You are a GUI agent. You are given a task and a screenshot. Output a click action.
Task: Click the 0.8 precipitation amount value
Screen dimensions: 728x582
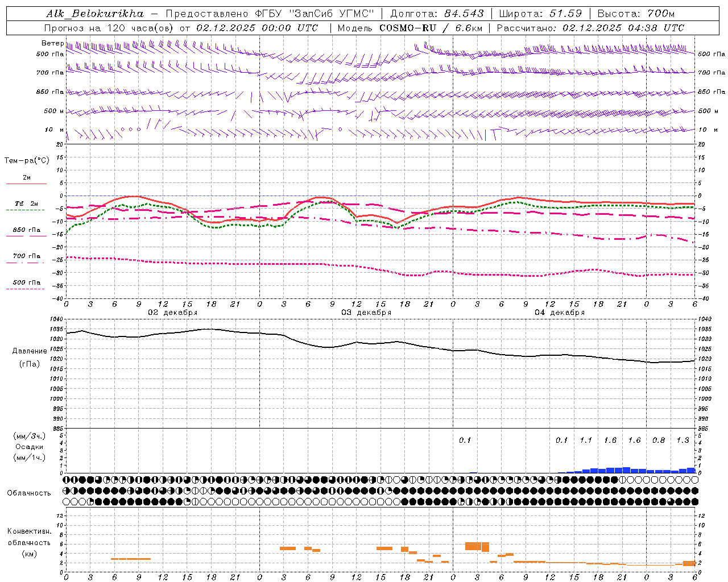tap(659, 440)
